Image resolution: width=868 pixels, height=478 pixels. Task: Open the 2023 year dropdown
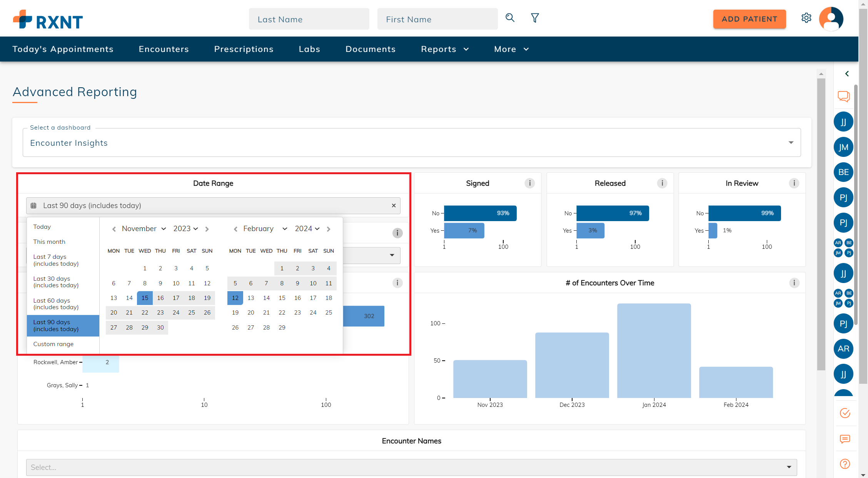click(x=185, y=228)
